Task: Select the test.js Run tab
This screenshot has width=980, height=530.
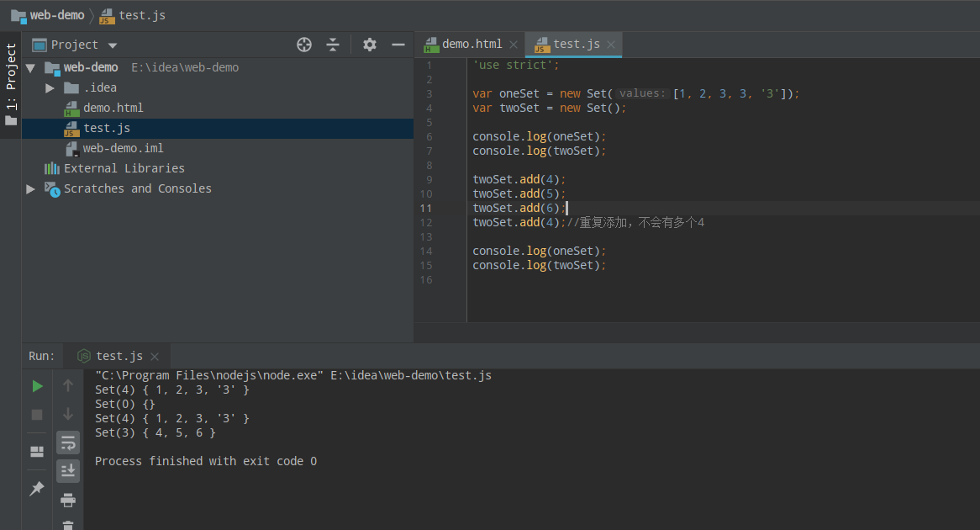Action: tap(119, 355)
